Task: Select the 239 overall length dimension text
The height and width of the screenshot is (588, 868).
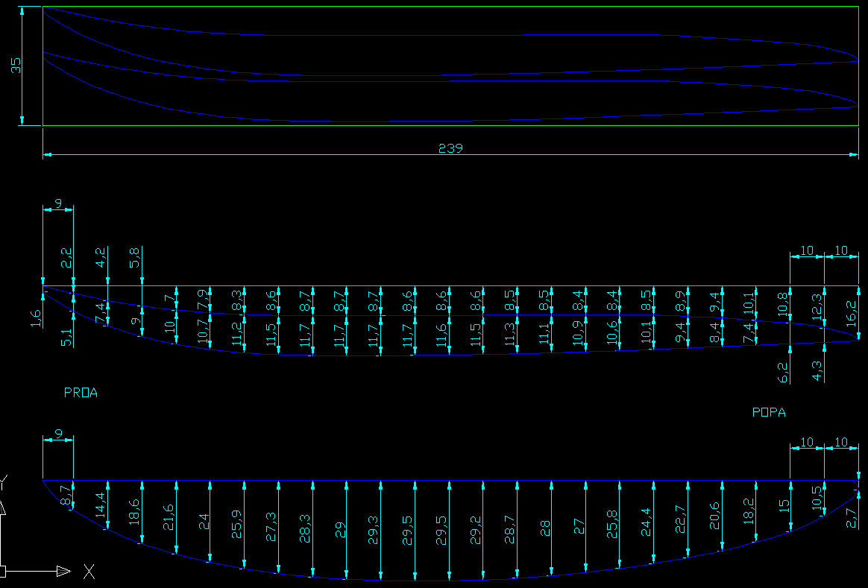Action: pos(450,148)
